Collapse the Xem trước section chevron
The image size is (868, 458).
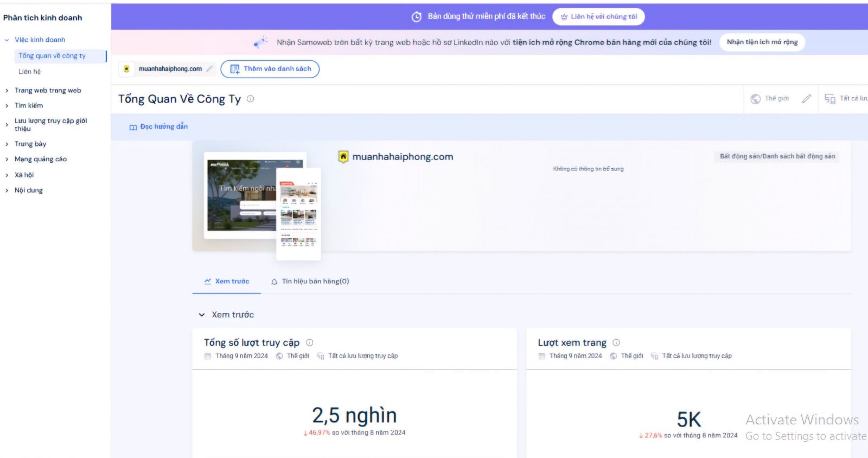(202, 315)
